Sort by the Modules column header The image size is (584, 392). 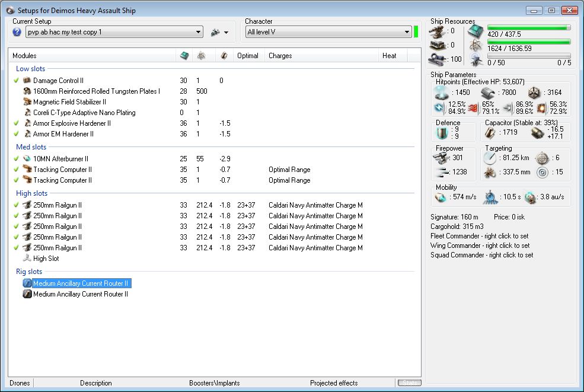click(92, 56)
